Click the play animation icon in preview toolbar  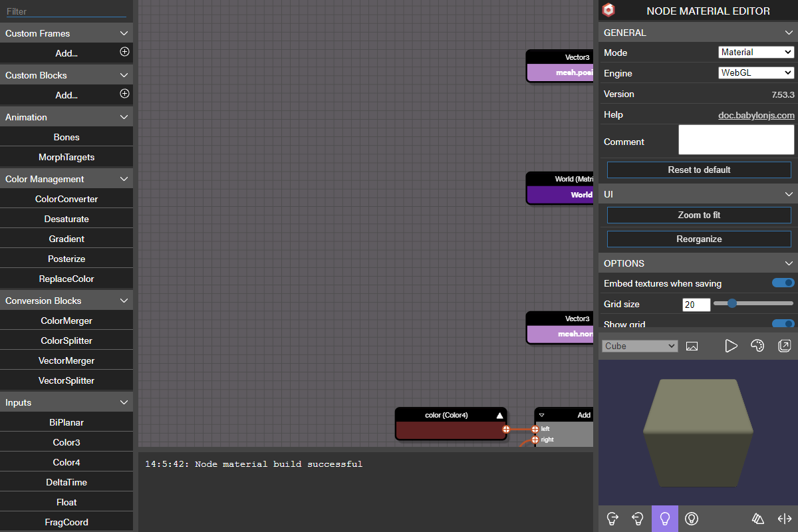[731, 346]
